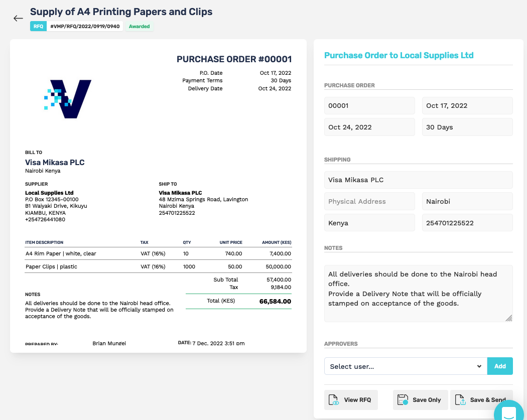Click the 30 Days payment terms field
The width and height of the screenshot is (527, 420).
pos(467,127)
